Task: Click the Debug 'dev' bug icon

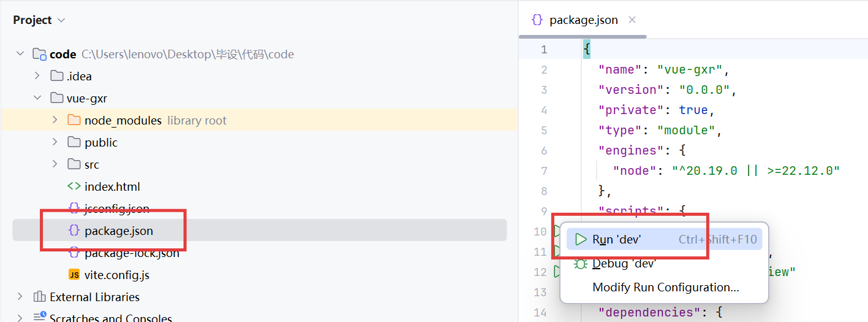Action: [x=581, y=264]
